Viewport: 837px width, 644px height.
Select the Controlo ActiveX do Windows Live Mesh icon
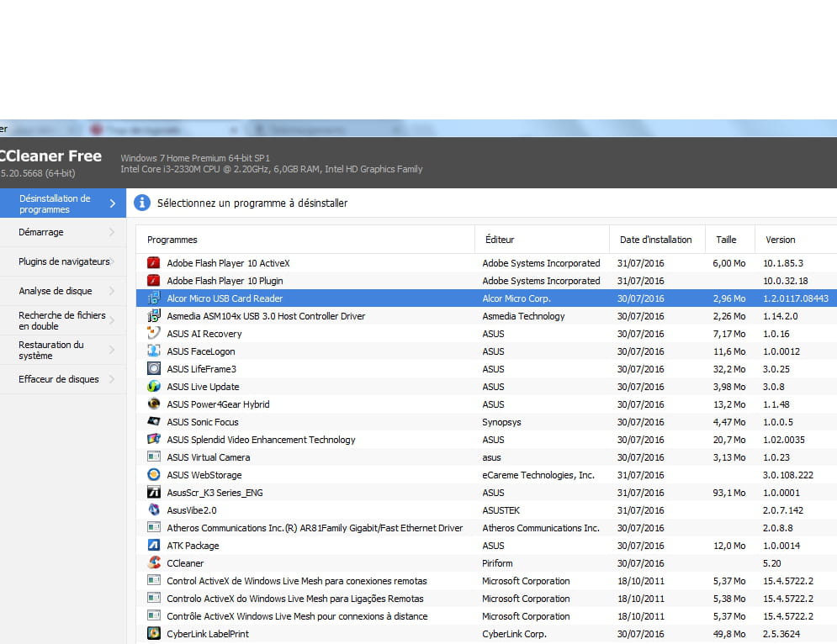coord(154,598)
